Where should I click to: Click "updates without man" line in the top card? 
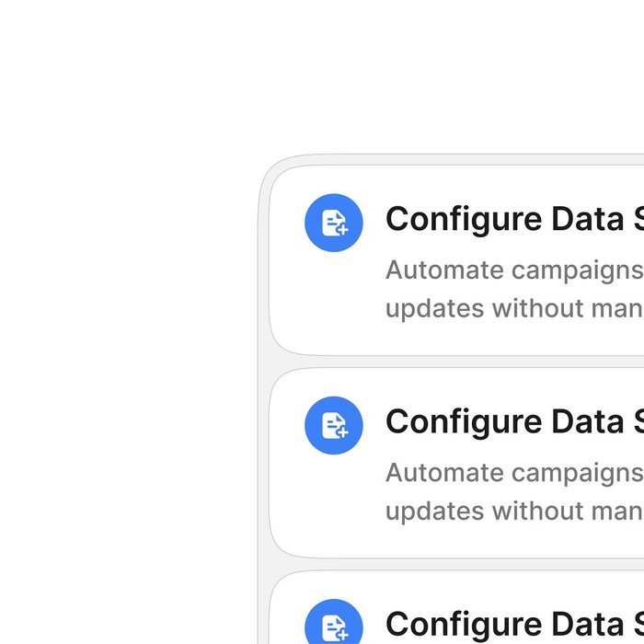coord(513,307)
